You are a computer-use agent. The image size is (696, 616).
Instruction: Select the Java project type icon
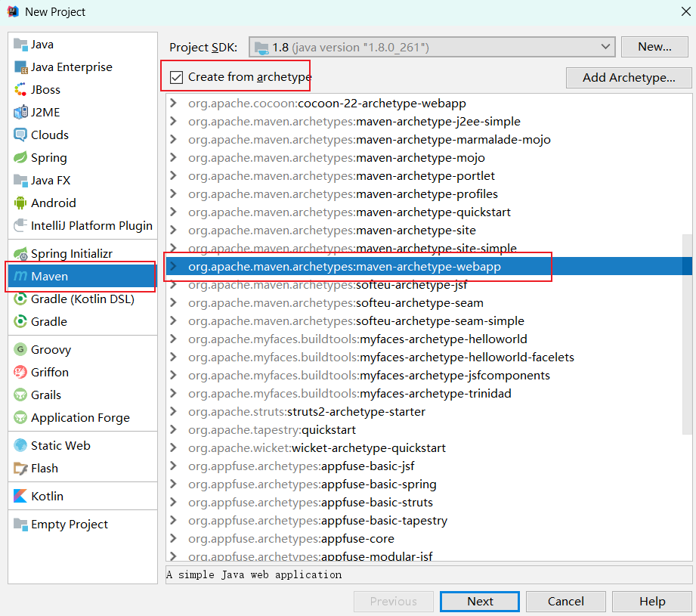coord(20,45)
